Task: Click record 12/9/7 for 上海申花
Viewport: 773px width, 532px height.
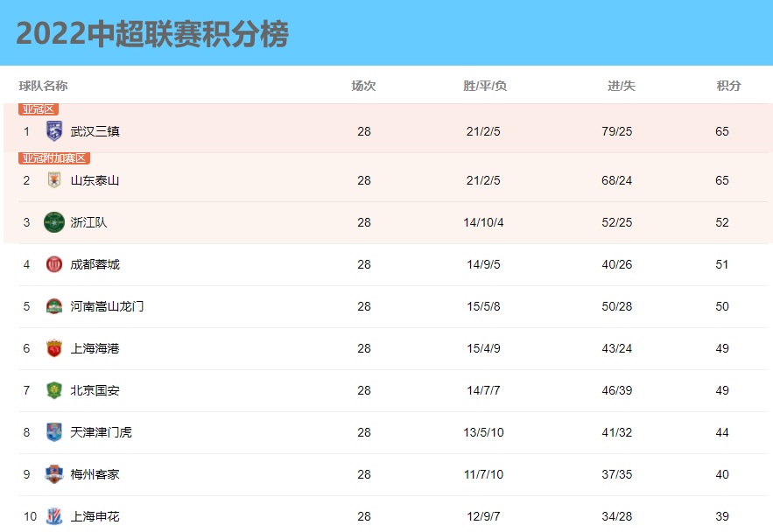Action: coord(483,517)
